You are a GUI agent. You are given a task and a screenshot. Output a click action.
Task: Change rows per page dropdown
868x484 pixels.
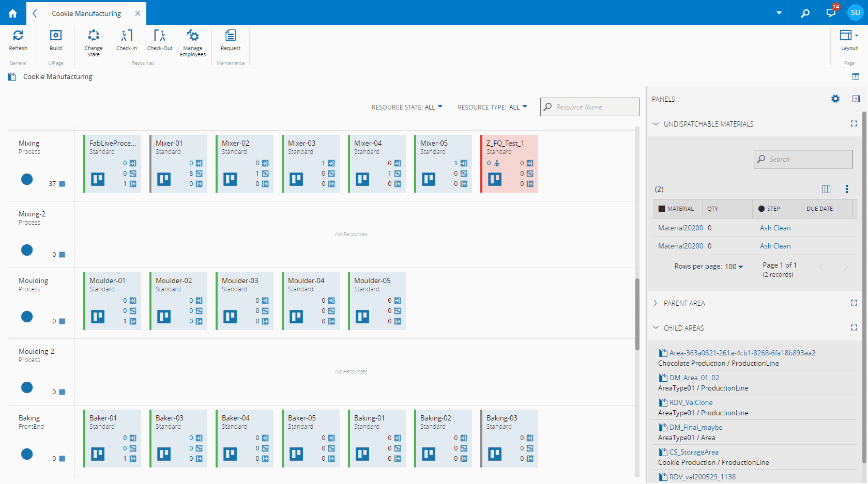(x=734, y=267)
